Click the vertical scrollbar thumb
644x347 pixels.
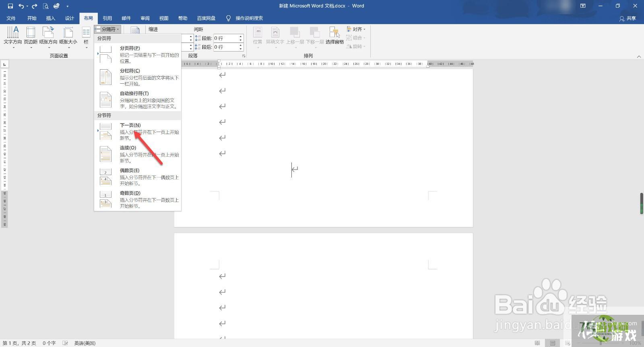click(x=642, y=204)
